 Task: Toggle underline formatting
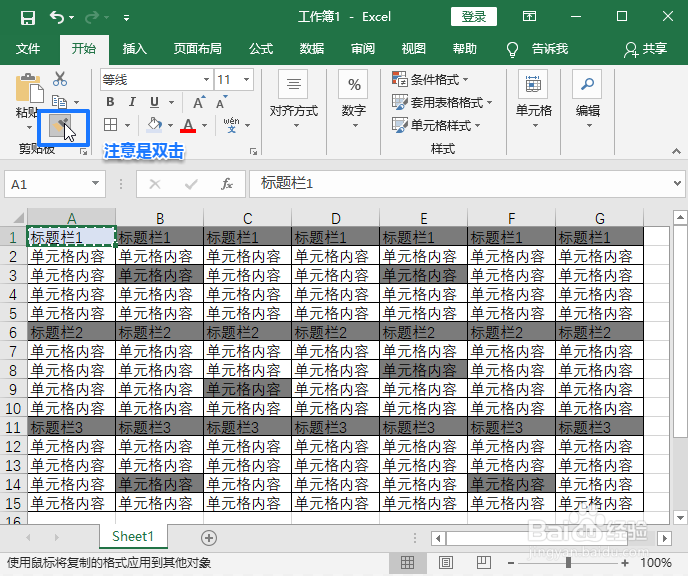click(154, 102)
